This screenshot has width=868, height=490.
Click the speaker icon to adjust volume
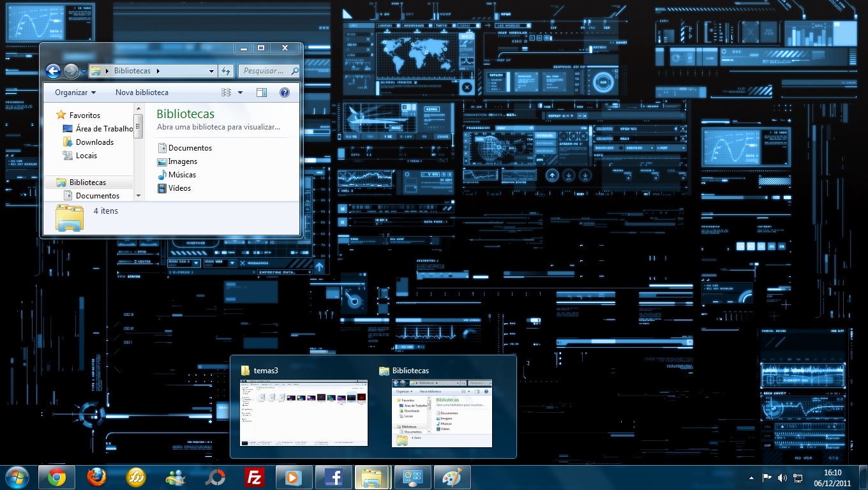pyautogui.click(x=782, y=477)
